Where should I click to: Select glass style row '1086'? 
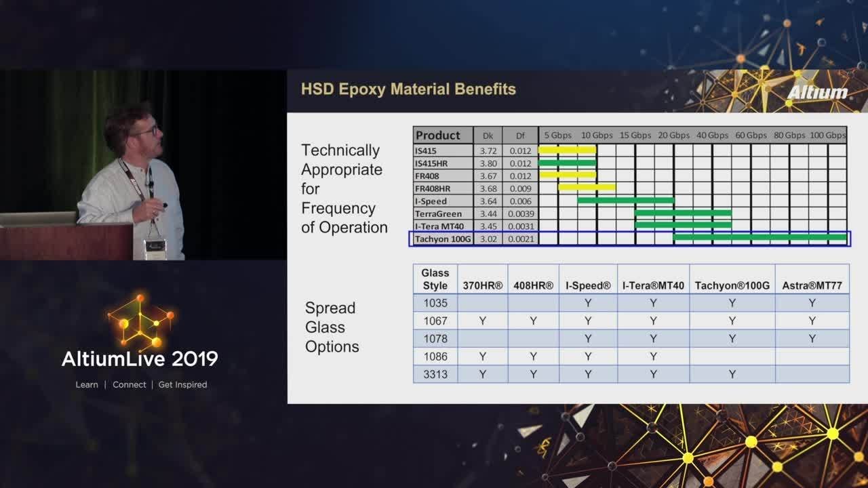[x=631, y=357]
